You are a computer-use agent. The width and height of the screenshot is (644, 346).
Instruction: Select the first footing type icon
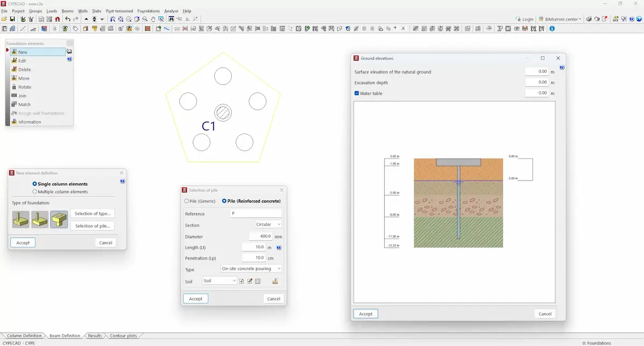tap(21, 220)
